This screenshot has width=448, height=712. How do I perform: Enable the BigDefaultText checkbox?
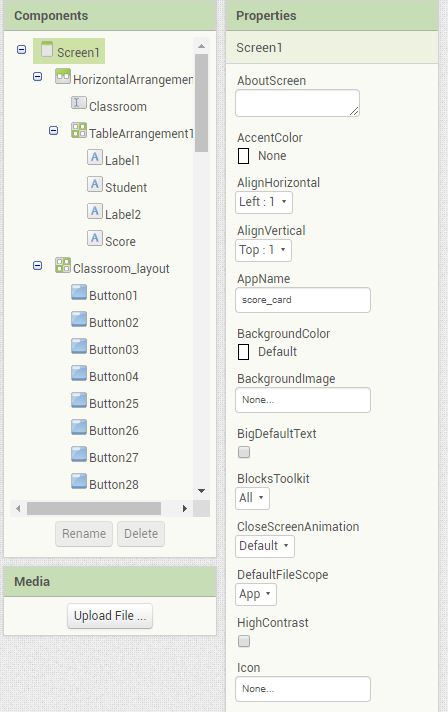244,452
